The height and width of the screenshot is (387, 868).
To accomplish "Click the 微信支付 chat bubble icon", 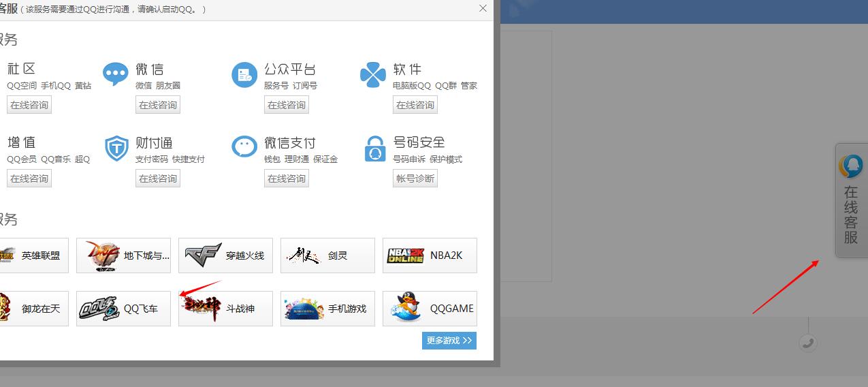I will (x=244, y=148).
